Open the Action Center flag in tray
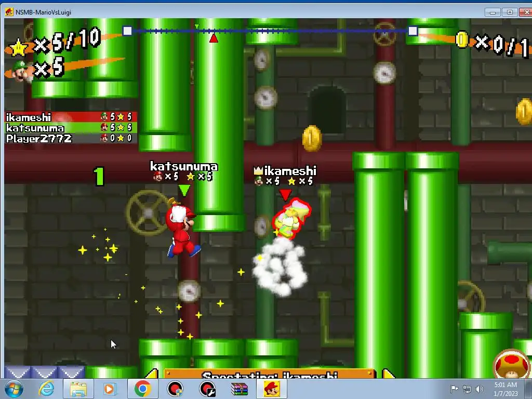Image resolution: width=532 pixels, height=399 pixels. [454, 389]
